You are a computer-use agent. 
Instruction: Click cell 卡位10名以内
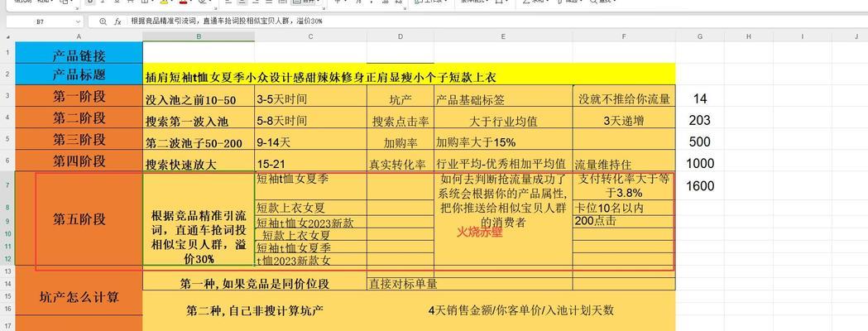point(624,209)
